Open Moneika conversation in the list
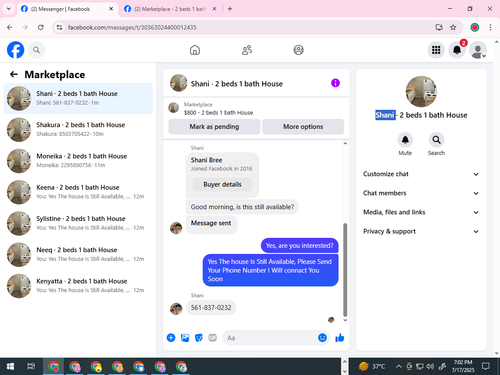 pos(78,161)
